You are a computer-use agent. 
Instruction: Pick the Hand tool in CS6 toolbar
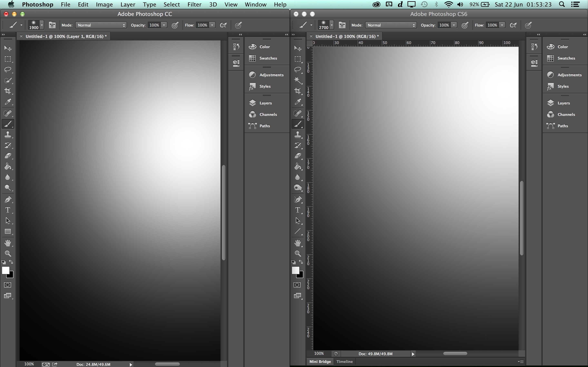[297, 243]
